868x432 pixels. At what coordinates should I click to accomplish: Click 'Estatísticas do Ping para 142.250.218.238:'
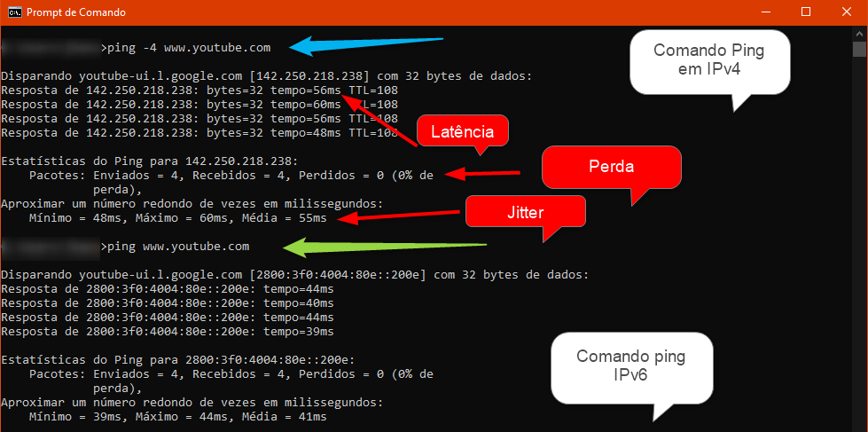(x=150, y=161)
